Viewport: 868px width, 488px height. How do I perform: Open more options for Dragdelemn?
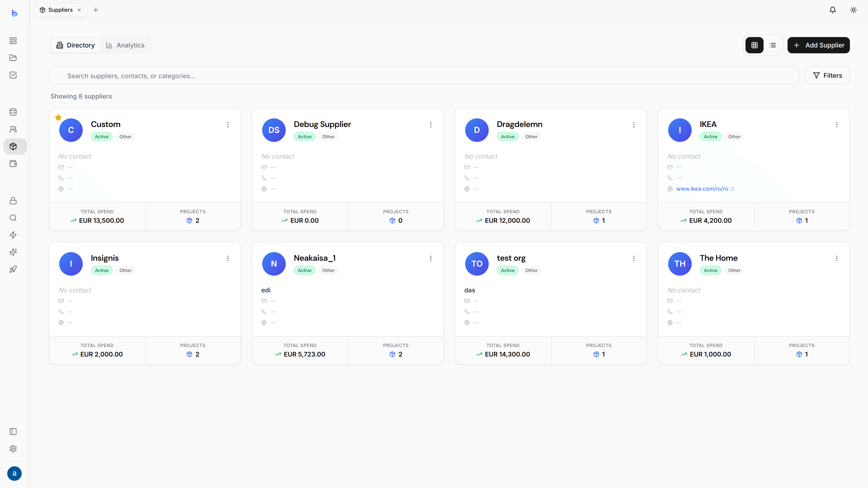coord(634,125)
